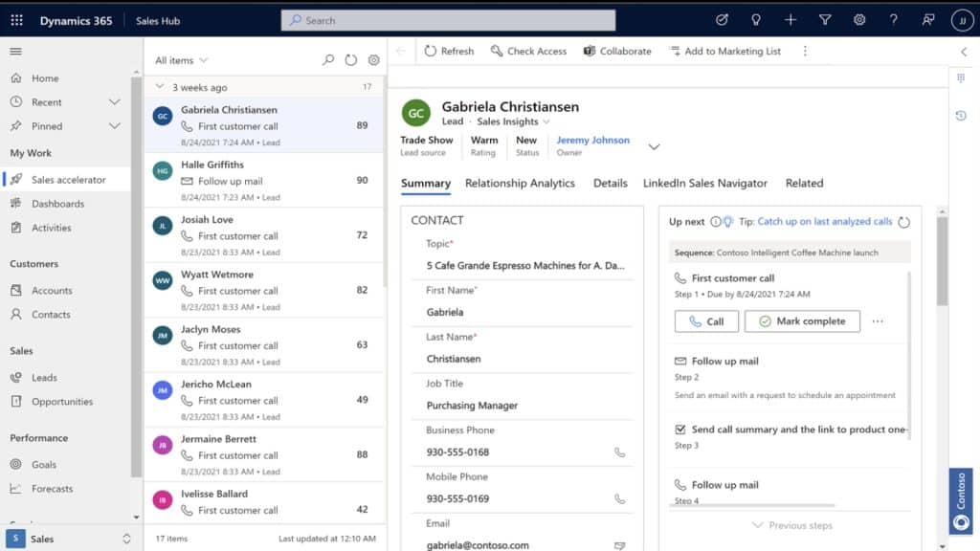The height and width of the screenshot is (551, 980).
Task: Mark the first customer call complete
Action: (802, 321)
